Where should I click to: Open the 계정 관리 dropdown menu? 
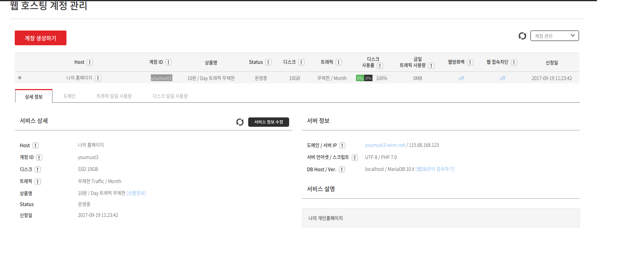[x=554, y=36]
